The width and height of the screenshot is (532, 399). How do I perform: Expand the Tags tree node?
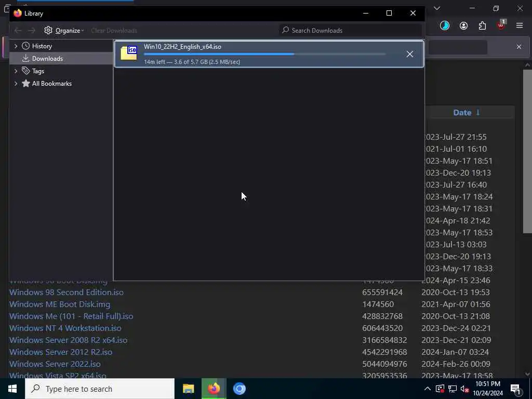pyautogui.click(x=16, y=71)
